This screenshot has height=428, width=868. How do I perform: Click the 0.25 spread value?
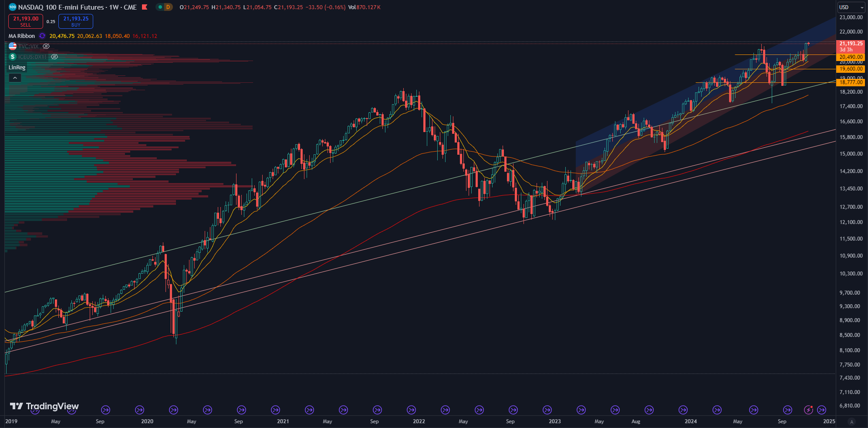[51, 21]
